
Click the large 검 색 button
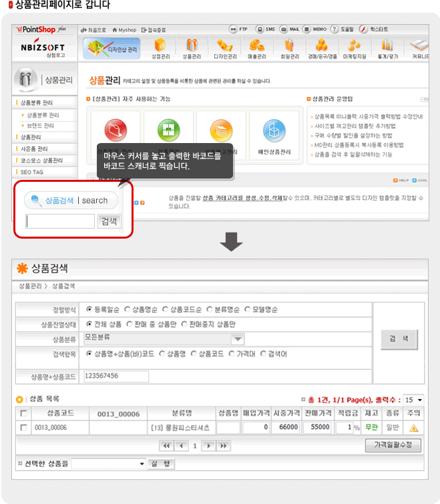point(399,339)
